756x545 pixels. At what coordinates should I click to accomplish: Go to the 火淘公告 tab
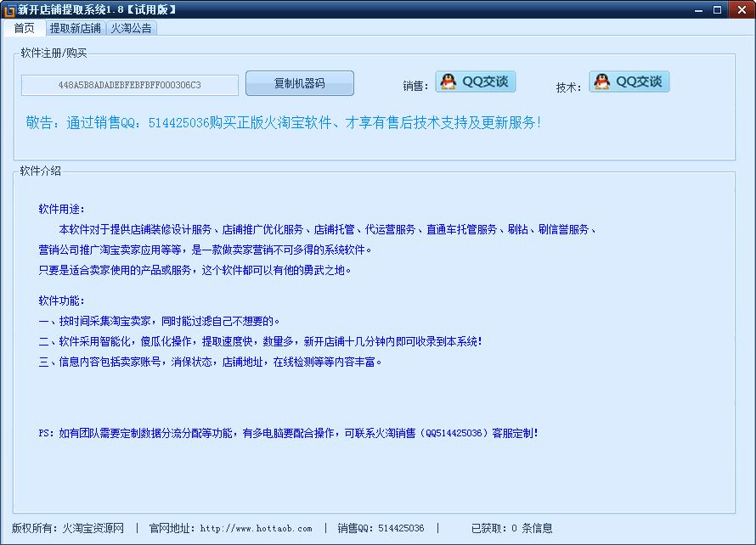(132, 28)
